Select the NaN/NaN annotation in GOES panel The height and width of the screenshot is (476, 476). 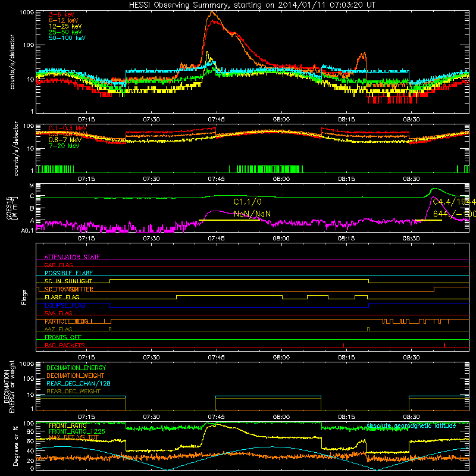[252, 214]
